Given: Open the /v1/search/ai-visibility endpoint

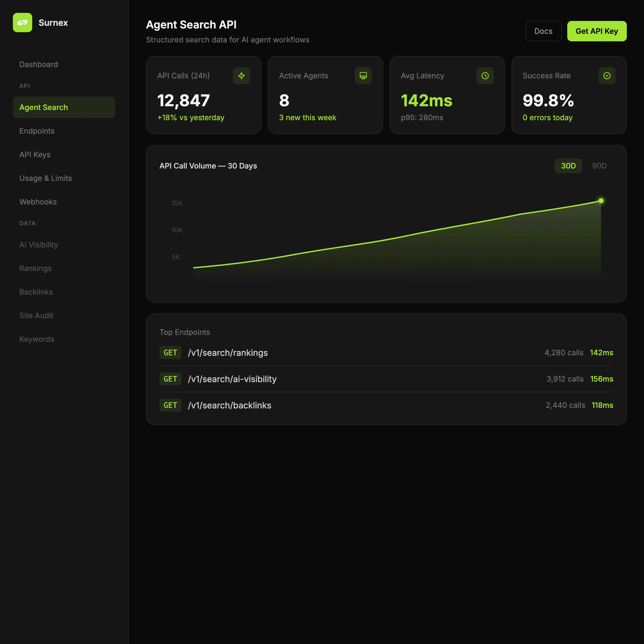Looking at the screenshot, I should [x=232, y=379].
